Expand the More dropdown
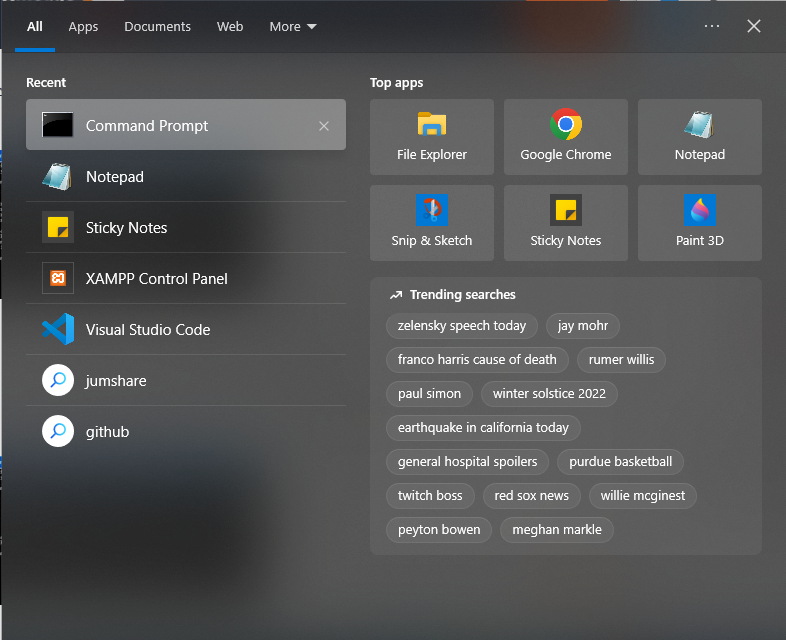Image resolution: width=786 pixels, height=640 pixels. tap(293, 27)
